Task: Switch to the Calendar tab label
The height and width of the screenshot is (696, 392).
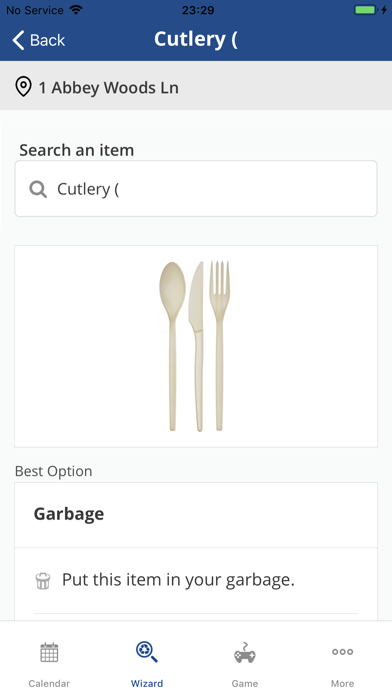Action: pyautogui.click(x=49, y=684)
